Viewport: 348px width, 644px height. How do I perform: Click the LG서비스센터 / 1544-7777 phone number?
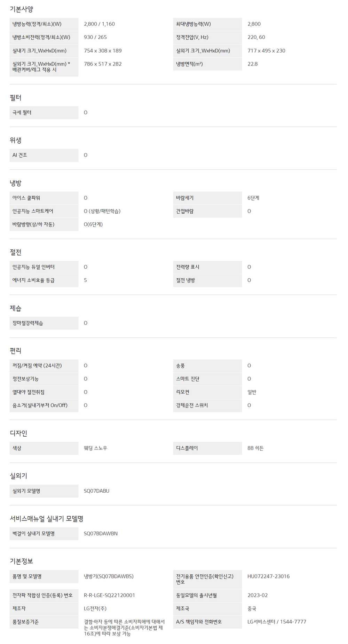tap(277, 622)
